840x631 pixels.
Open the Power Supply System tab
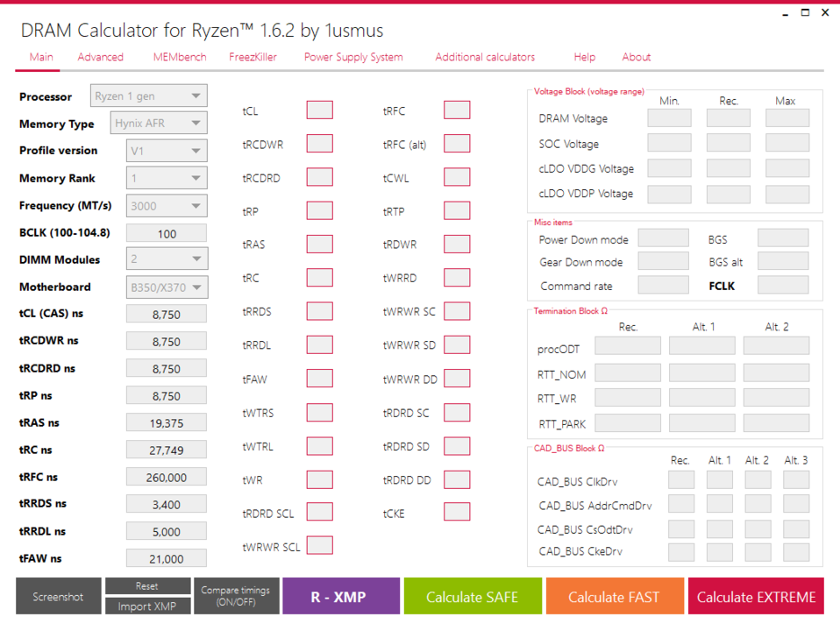point(353,57)
